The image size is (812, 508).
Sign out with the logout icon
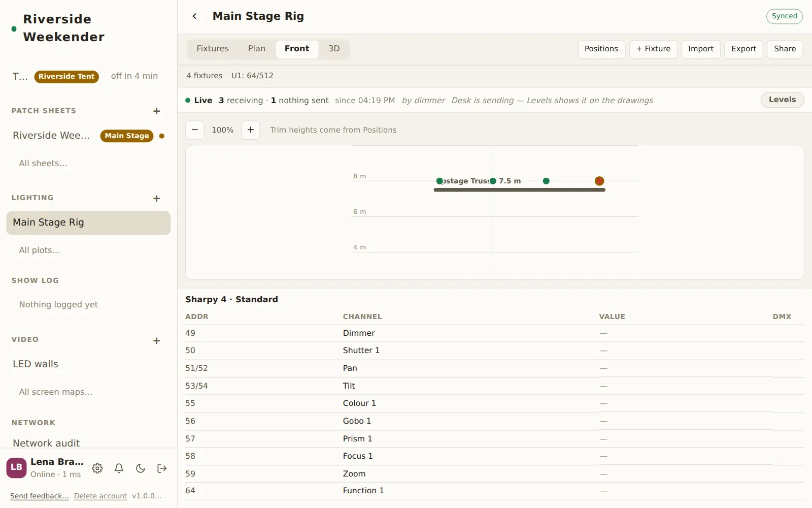tap(162, 468)
